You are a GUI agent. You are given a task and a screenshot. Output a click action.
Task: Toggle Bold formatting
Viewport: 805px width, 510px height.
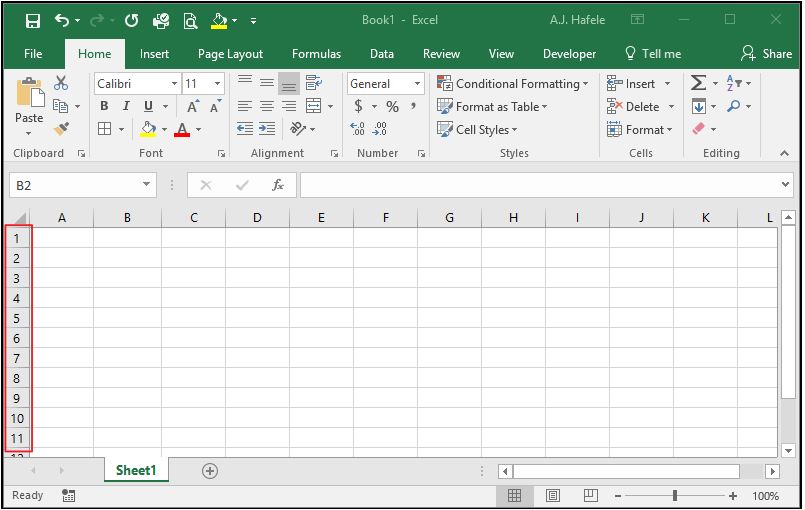(104, 106)
